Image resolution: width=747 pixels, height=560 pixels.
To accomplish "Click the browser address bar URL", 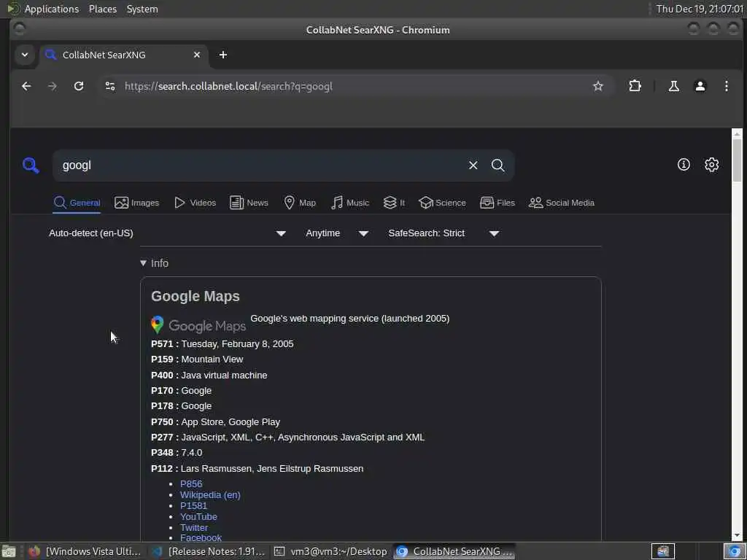I will (228, 86).
